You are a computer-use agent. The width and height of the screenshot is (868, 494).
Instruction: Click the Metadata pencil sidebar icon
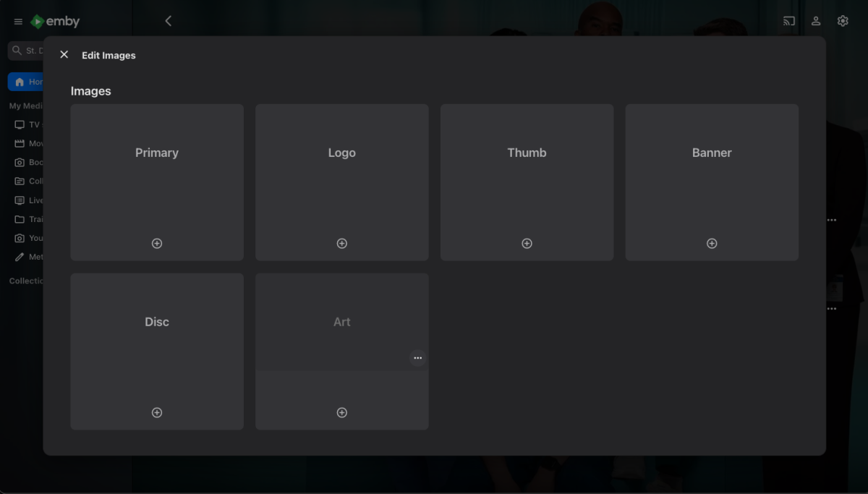[x=20, y=257]
